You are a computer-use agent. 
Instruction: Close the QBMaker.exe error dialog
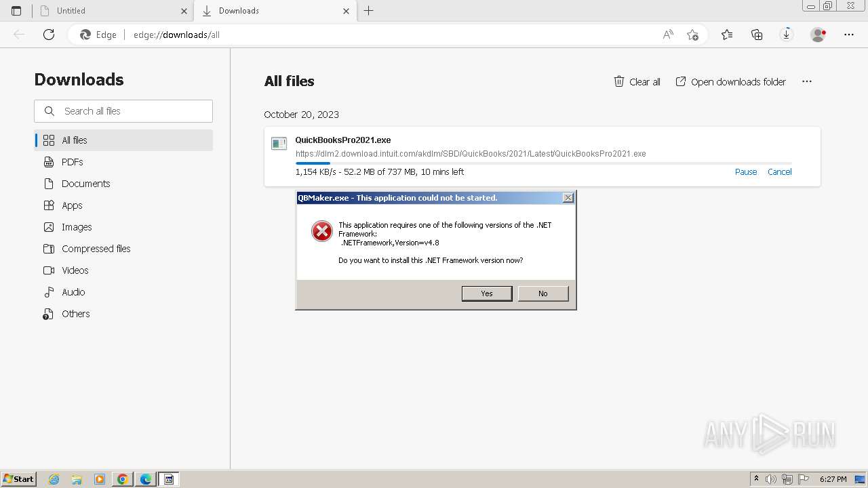click(568, 198)
